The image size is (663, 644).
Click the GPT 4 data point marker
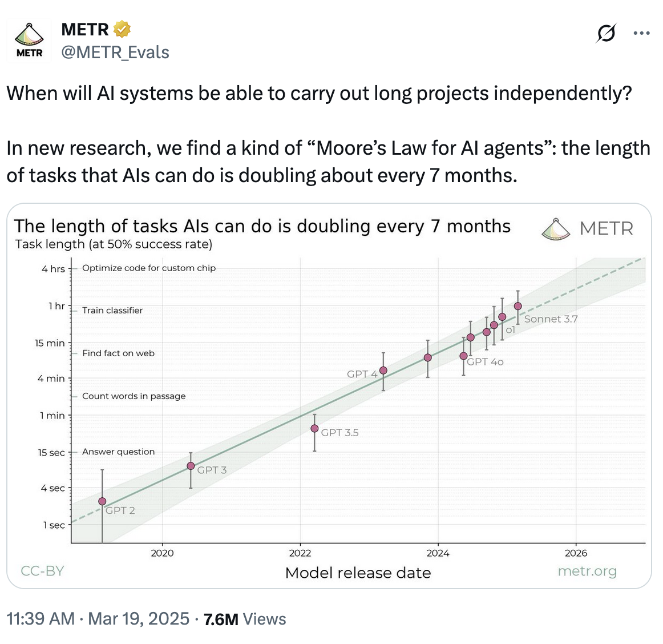pyautogui.click(x=383, y=371)
